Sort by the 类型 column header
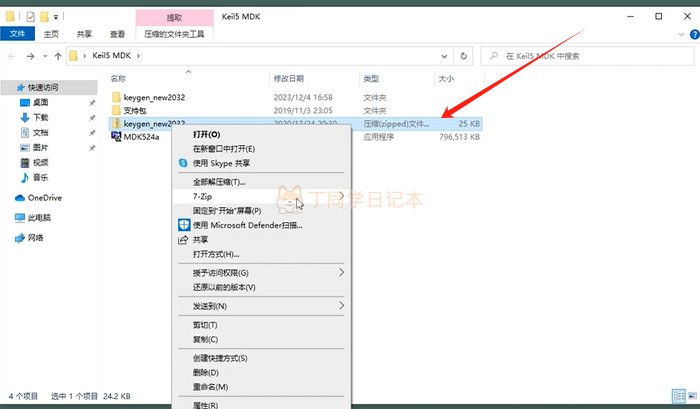This screenshot has height=409, width=700. tap(371, 79)
